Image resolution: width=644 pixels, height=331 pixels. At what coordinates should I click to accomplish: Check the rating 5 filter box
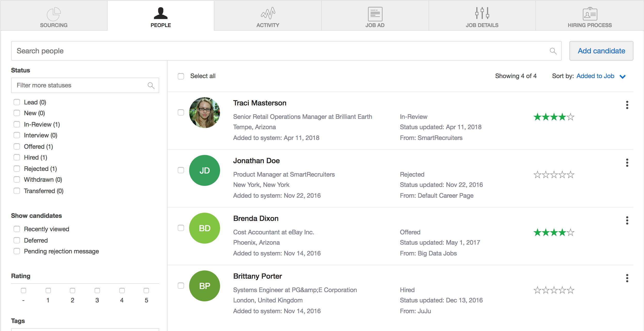146,291
